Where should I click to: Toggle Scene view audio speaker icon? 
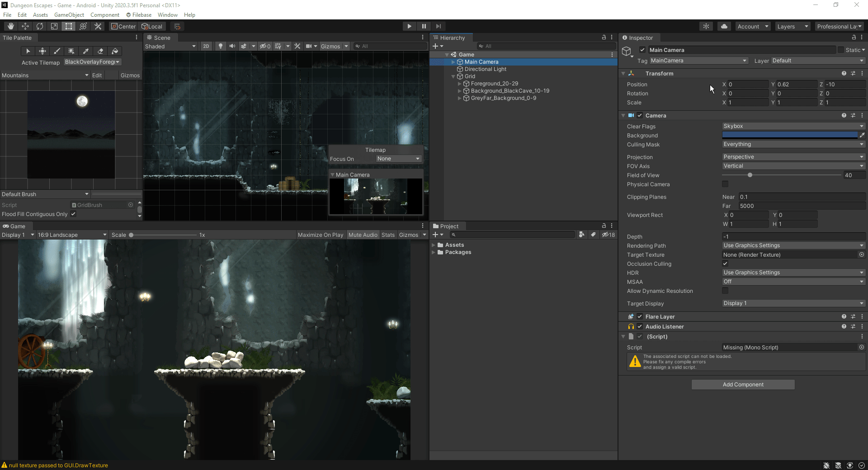[x=232, y=46]
